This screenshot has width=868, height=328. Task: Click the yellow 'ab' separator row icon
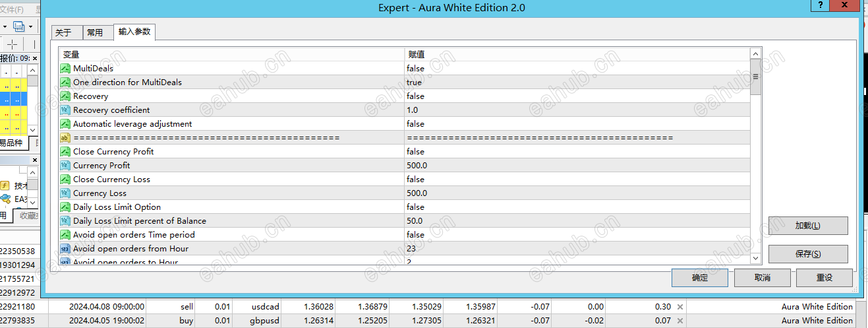click(x=65, y=138)
